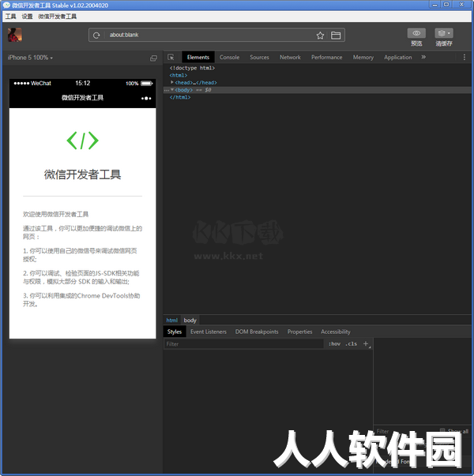Viewport: 474px width, 476px height.
Task: Click the user avatar thumbnail
Action: (x=14, y=35)
